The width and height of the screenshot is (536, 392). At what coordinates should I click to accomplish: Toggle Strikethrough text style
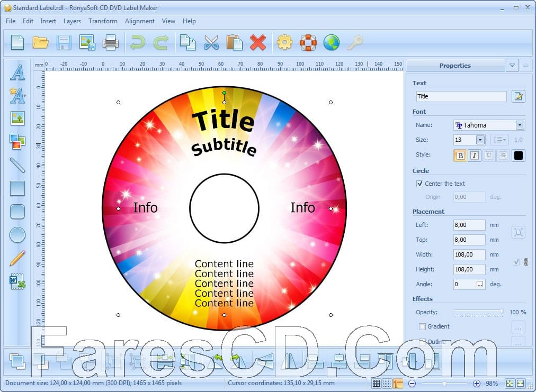click(x=503, y=156)
